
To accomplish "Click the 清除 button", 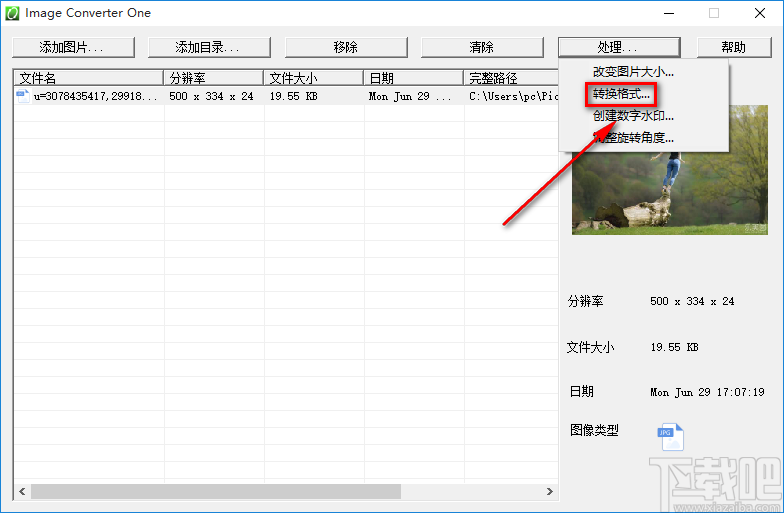I will [x=482, y=48].
